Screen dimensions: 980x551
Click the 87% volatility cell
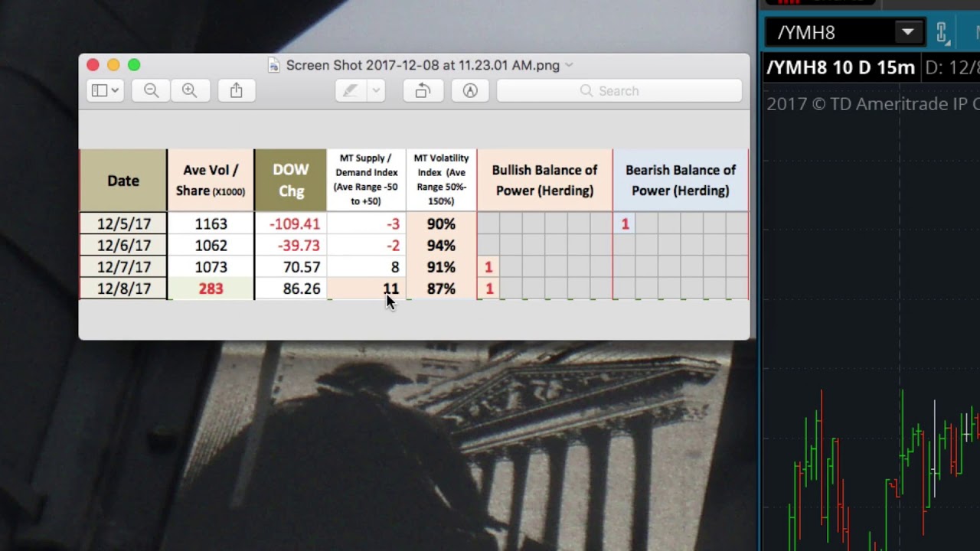(x=441, y=289)
